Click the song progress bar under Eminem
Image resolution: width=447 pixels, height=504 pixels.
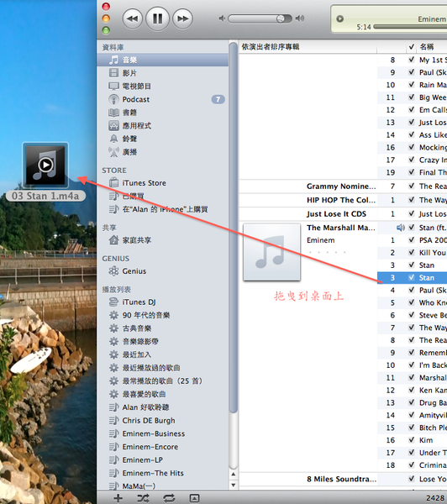[x=410, y=27]
